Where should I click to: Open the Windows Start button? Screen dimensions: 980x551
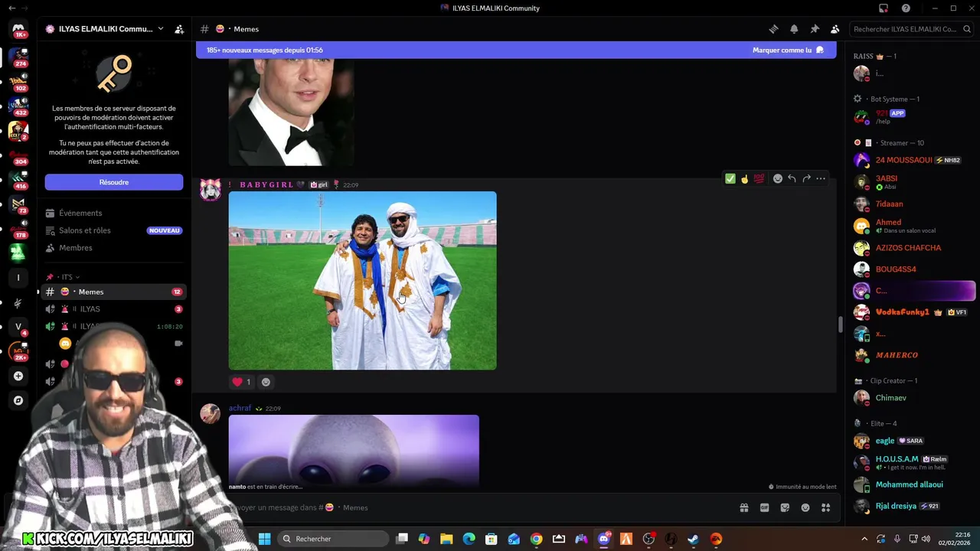(x=264, y=539)
